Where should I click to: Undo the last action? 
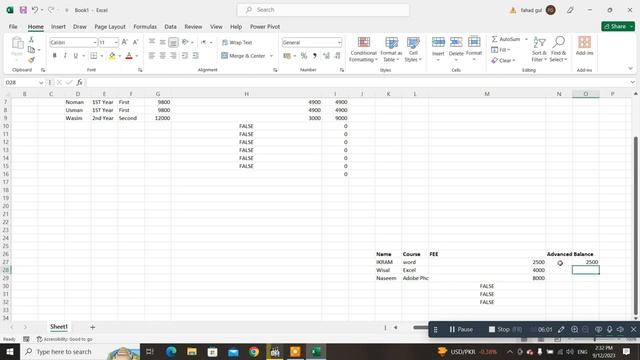tap(35, 10)
